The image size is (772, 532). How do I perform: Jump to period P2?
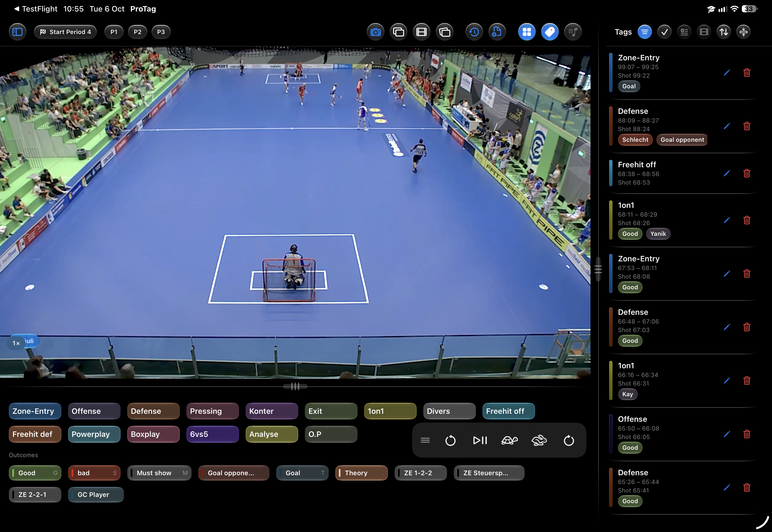click(138, 32)
